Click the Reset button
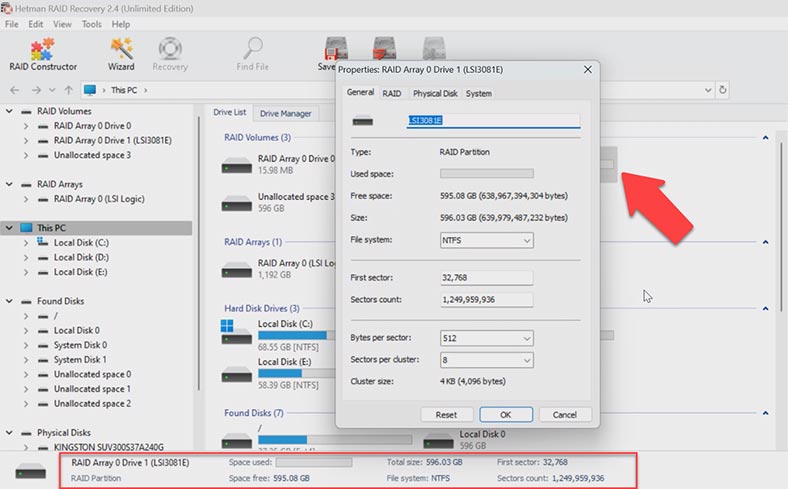Viewport: 788px width, 489px height. click(446, 415)
